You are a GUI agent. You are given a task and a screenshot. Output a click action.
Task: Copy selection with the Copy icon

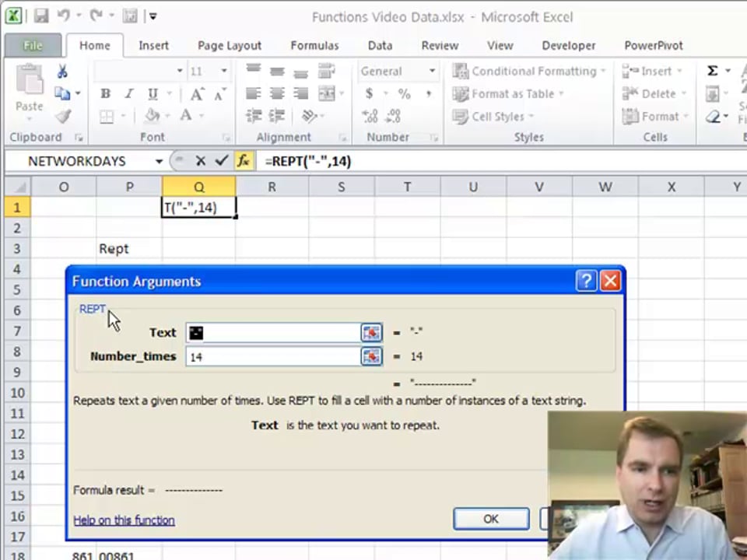[x=62, y=93]
